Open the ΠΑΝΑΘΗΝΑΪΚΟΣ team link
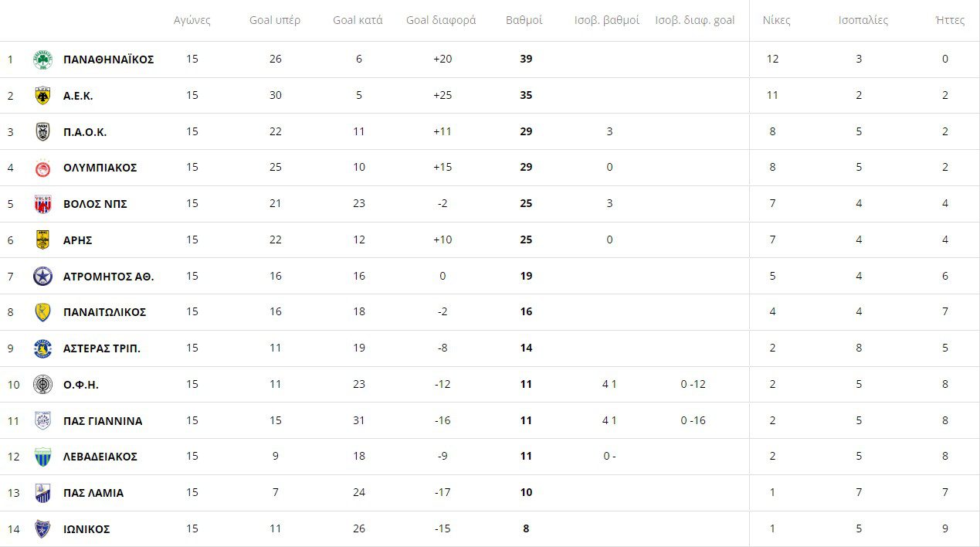 click(108, 59)
